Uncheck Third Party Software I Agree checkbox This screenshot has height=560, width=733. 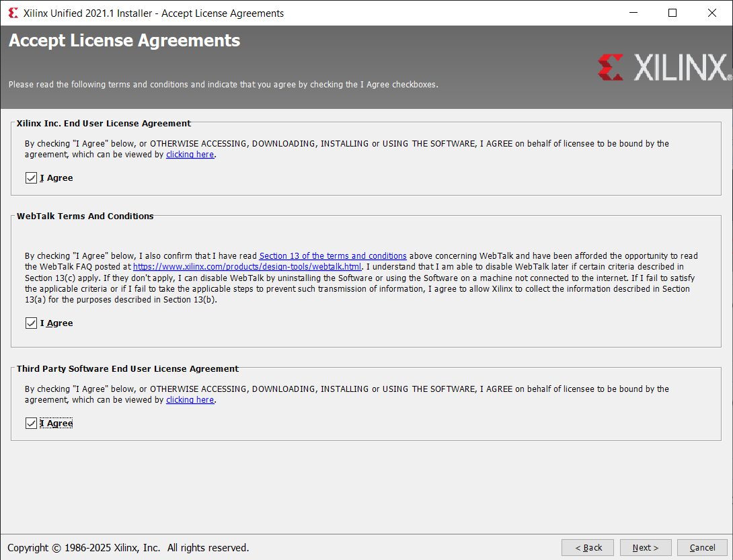coord(32,423)
